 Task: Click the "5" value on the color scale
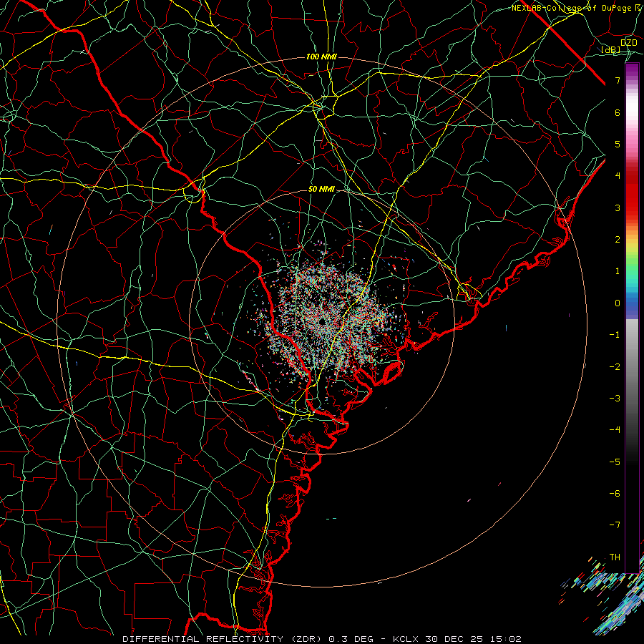pos(618,144)
